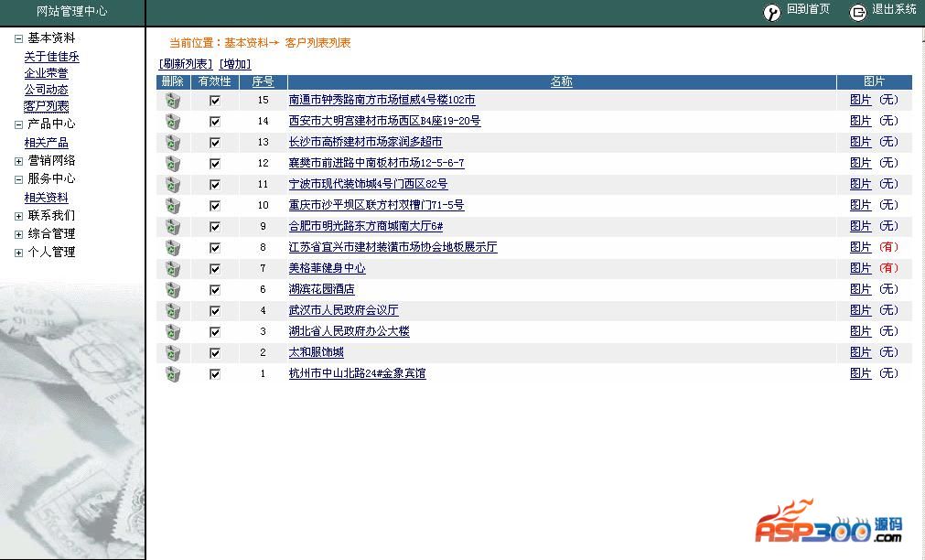Toggle validity checkbox for 美格菲健身中心
The width and height of the screenshot is (925, 560).
click(215, 268)
